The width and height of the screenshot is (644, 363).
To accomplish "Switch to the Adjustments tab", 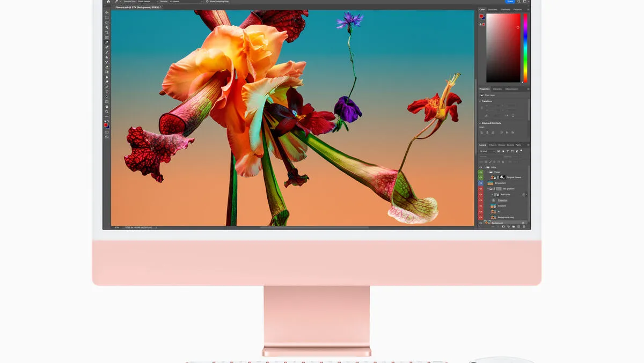I will pyautogui.click(x=511, y=89).
